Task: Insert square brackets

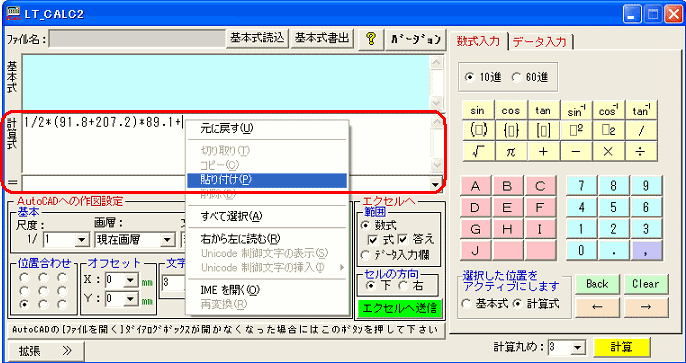Action: click(542, 130)
